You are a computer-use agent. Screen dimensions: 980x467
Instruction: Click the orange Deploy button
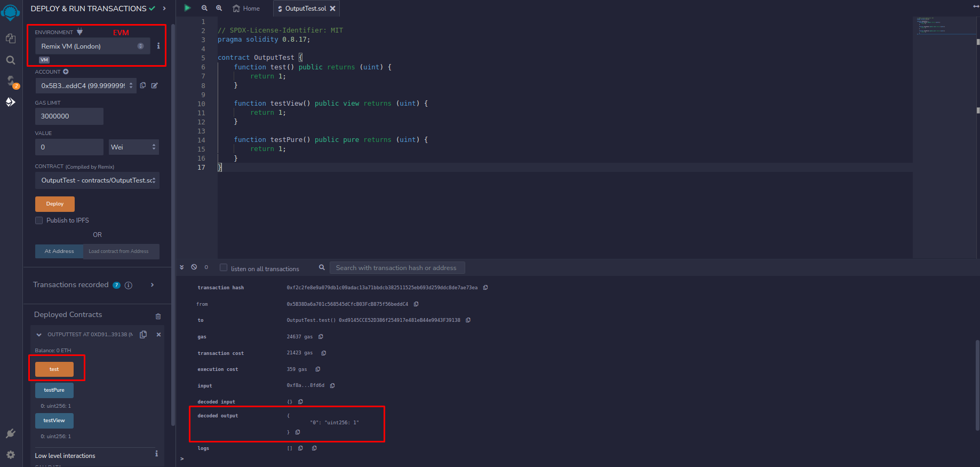coord(55,204)
